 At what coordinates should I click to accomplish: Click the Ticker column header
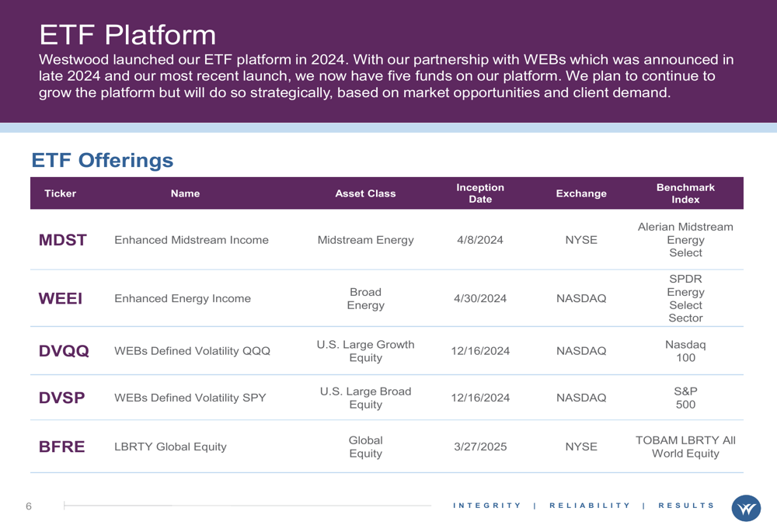coord(60,193)
